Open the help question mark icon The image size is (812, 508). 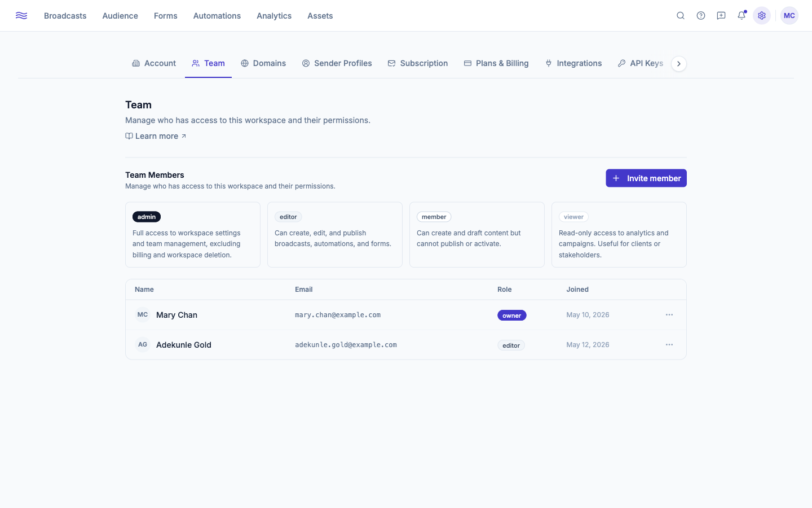click(701, 16)
